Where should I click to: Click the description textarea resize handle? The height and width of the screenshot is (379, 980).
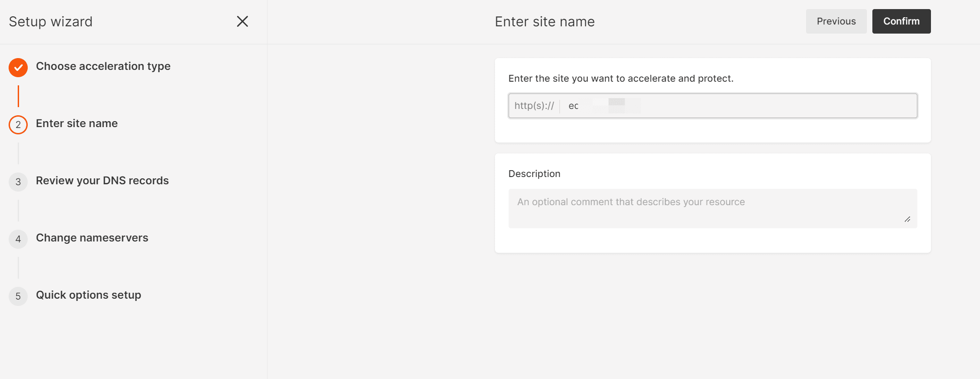click(907, 219)
